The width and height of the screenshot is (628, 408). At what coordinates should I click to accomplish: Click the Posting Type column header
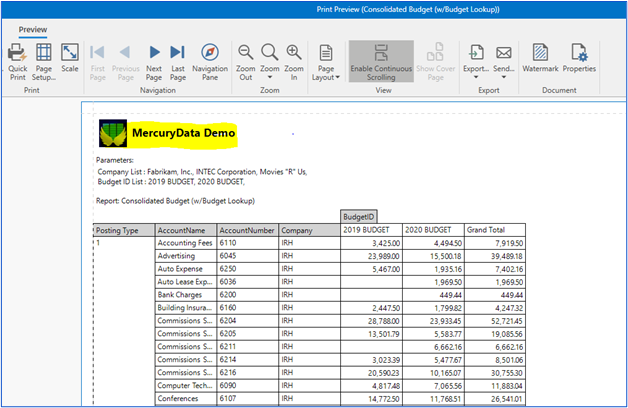point(117,229)
